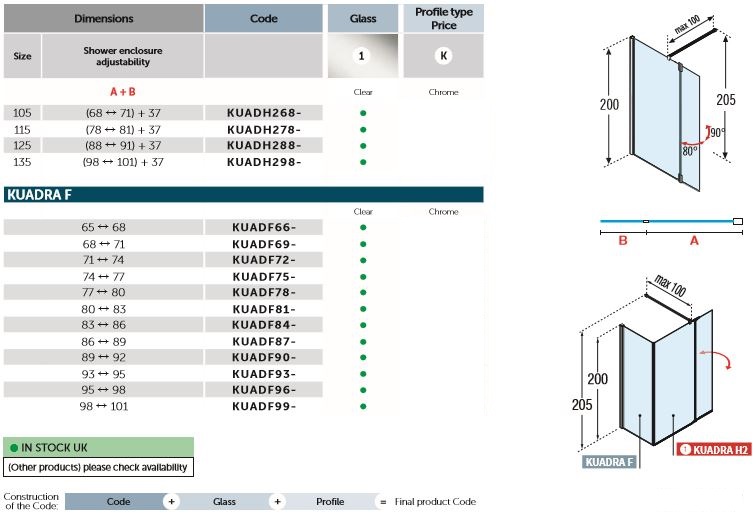Viewport: 756px width, 521px height.
Task: Click the green stock dot for KUADF96-
Action: pos(363,390)
